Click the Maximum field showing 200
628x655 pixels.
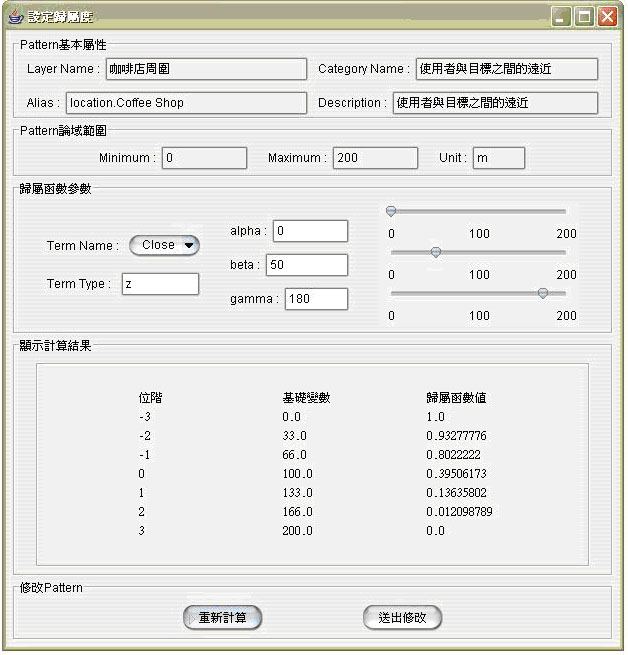[x=375, y=158]
